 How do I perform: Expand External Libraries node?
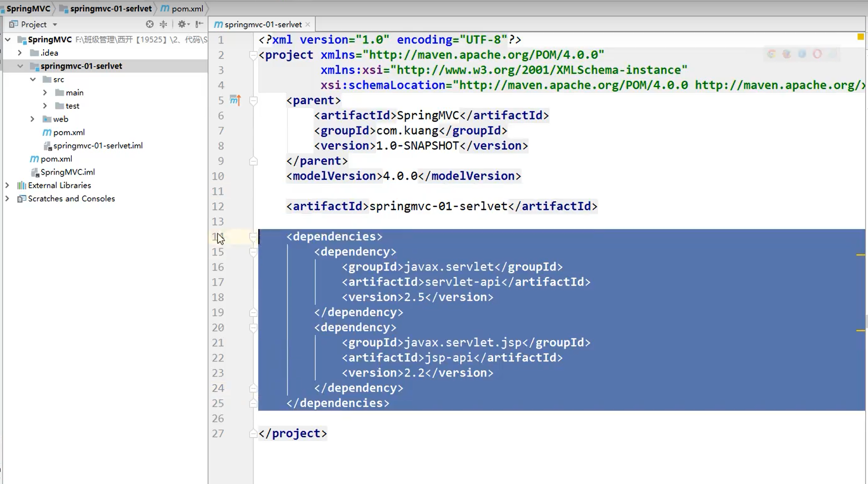click(7, 185)
